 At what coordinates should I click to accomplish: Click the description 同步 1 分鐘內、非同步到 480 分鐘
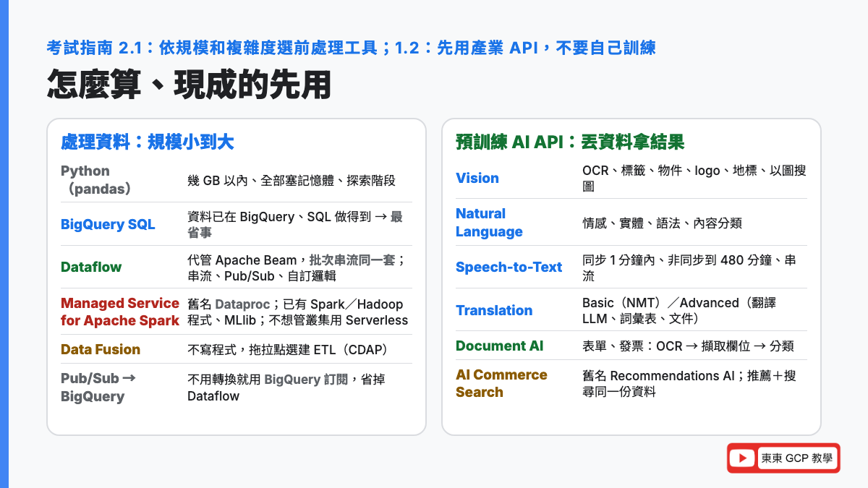click(x=689, y=267)
